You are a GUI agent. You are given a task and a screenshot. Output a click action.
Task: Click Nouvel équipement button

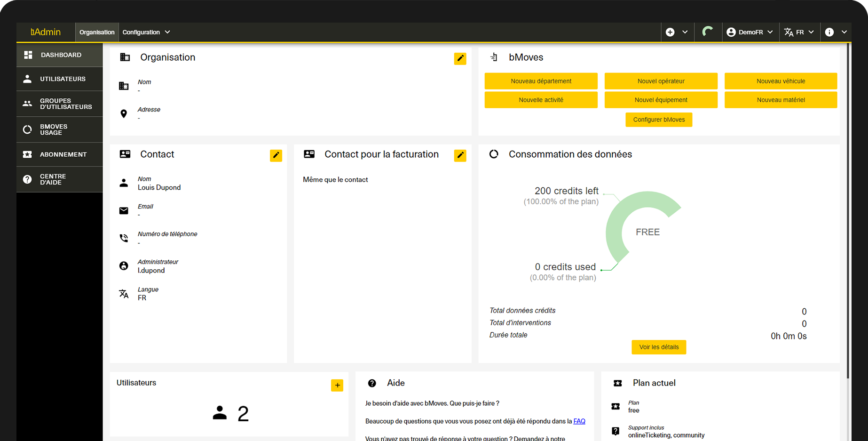661,100
